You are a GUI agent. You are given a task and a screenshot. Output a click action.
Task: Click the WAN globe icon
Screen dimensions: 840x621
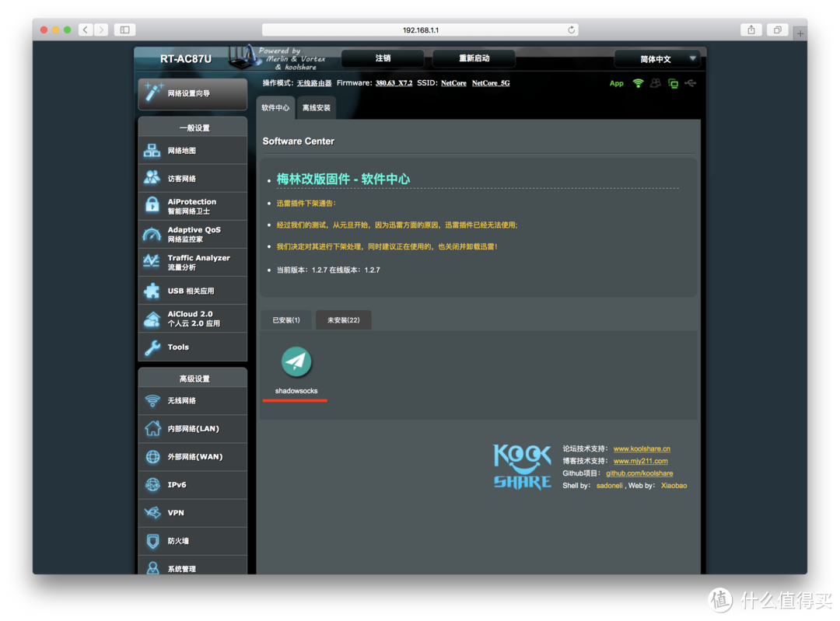click(x=152, y=457)
